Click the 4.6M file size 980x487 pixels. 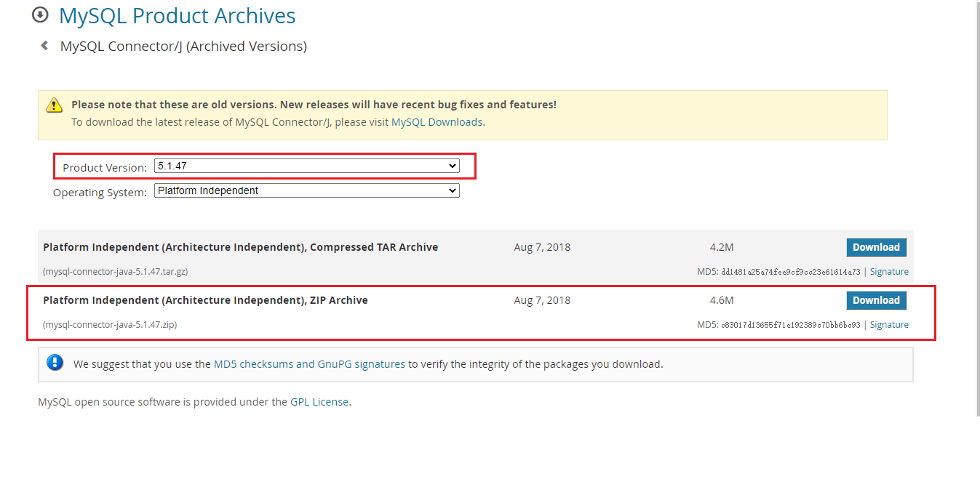tap(722, 300)
